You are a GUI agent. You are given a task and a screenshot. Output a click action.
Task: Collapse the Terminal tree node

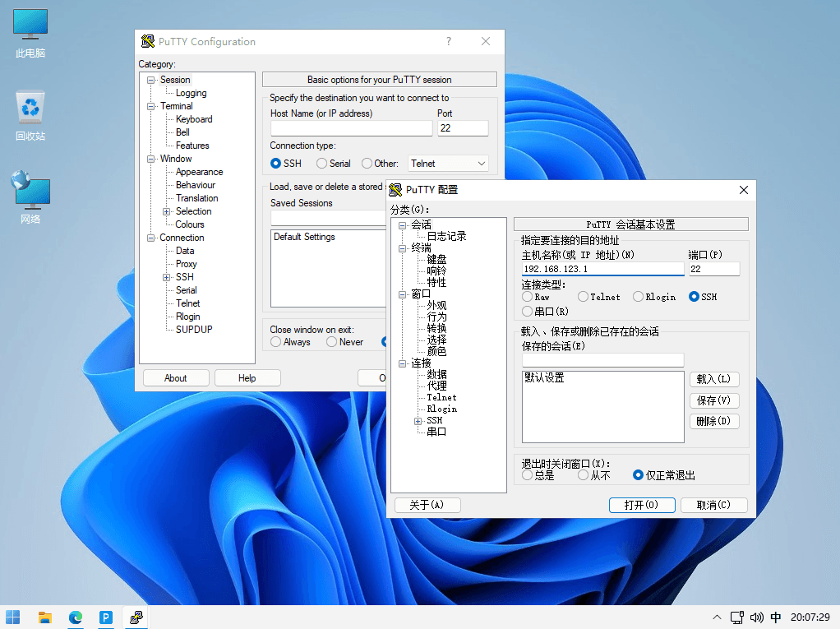click(151, 106)
